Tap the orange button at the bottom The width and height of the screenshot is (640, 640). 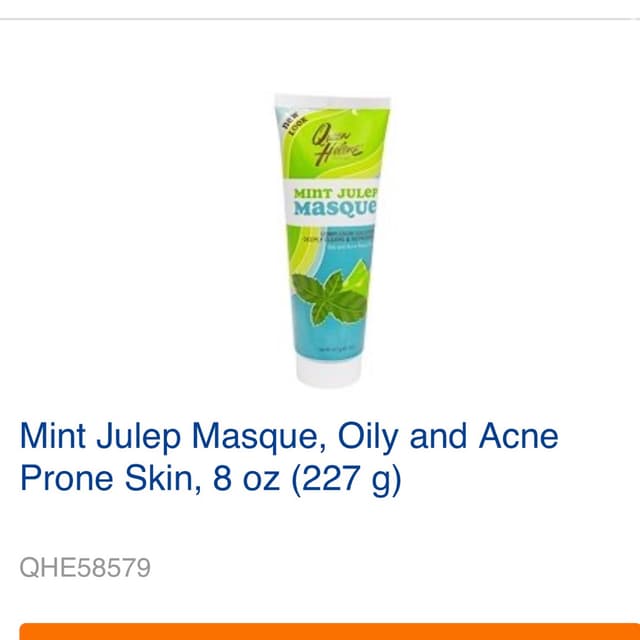[x=330, y=631]
